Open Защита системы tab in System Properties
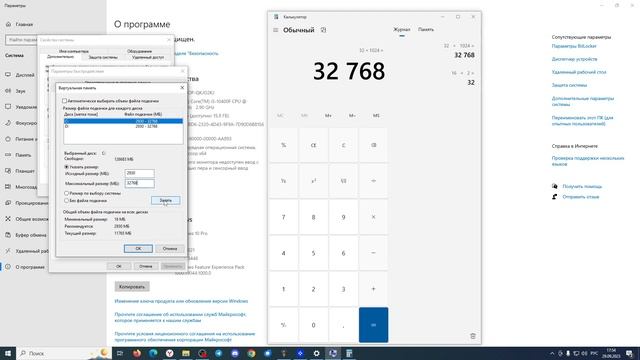 coord(103,58)
